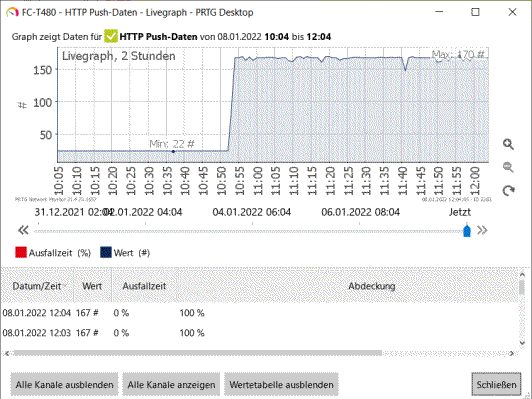The image size is (532, 399).
Task: Click Wertetabelle ausblenden button
Action: (x=281, y=385)
